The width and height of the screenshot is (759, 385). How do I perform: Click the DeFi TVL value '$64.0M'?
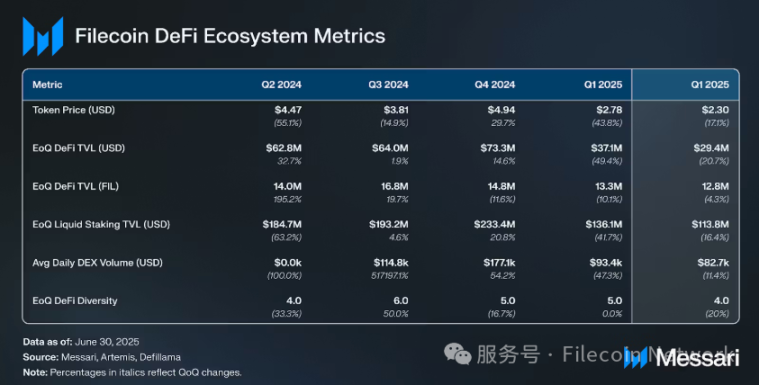click(x=390, y=148)
